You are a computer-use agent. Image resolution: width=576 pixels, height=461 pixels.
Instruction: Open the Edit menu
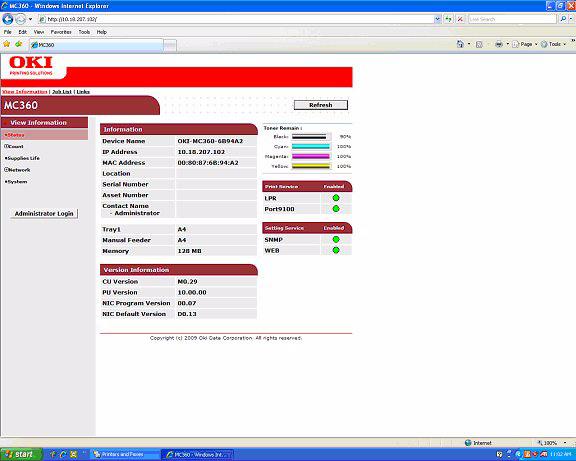point(22,32)
